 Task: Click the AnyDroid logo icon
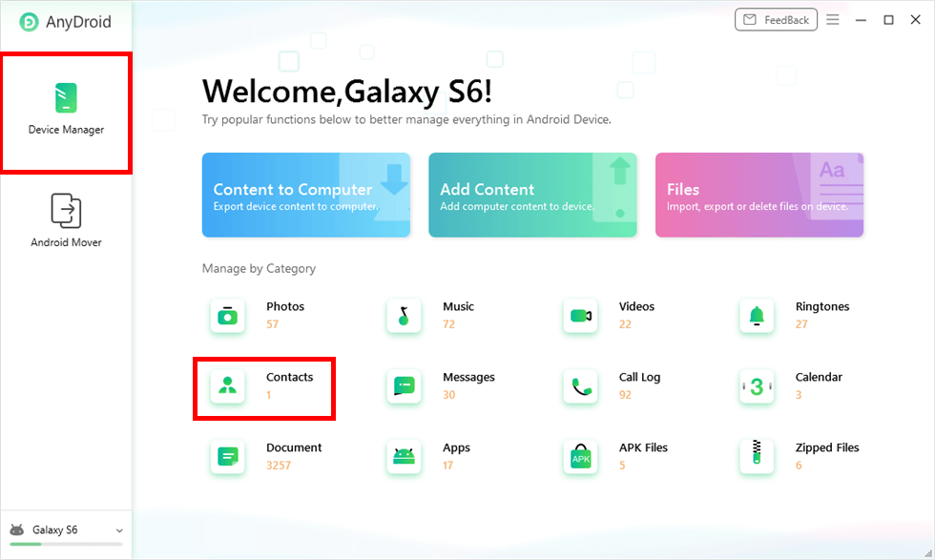click(29, 22)
